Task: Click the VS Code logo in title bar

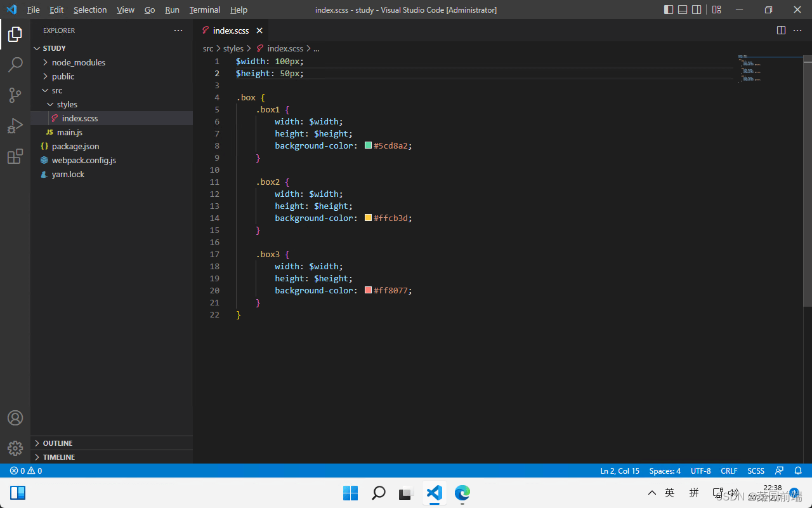Action: [x=11, y=10]
